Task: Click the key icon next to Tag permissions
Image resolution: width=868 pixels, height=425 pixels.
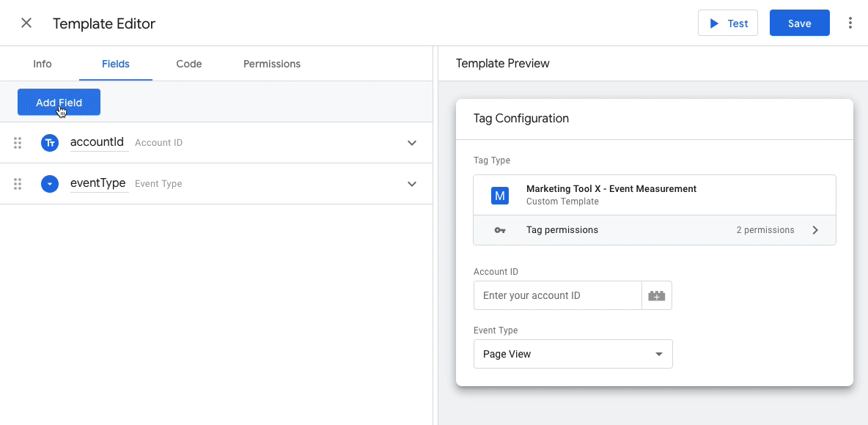Action: (x=499, y=229)
